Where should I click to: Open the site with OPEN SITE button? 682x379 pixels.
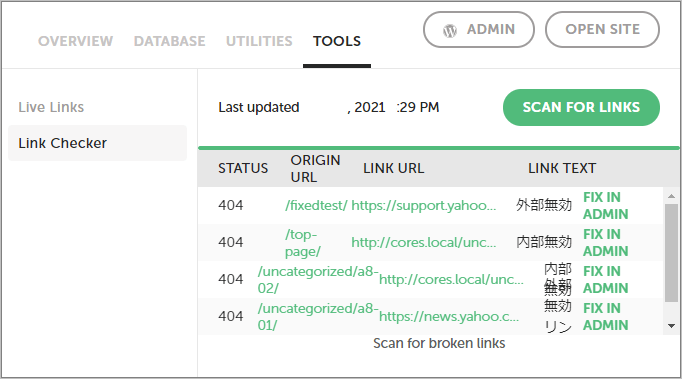(x=602, y=30)
